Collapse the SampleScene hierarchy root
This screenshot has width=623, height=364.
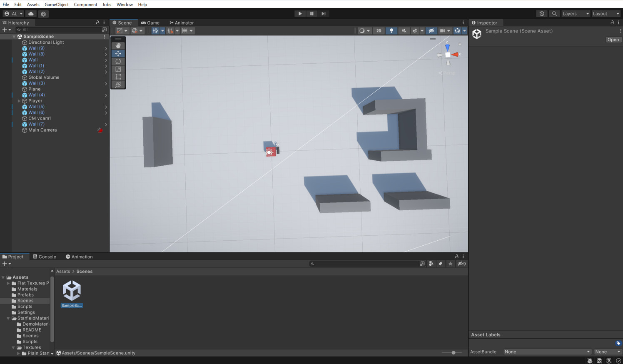click(x=14, y=37)
